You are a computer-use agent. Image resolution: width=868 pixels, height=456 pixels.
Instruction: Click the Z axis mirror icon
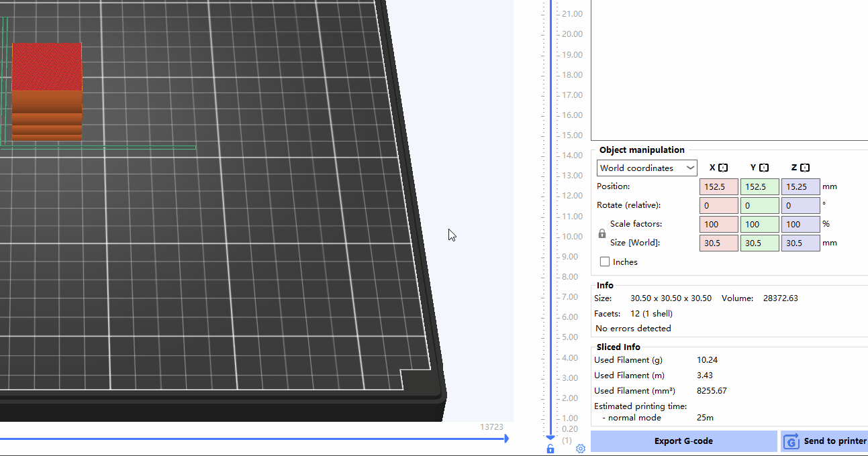point(805,168)
